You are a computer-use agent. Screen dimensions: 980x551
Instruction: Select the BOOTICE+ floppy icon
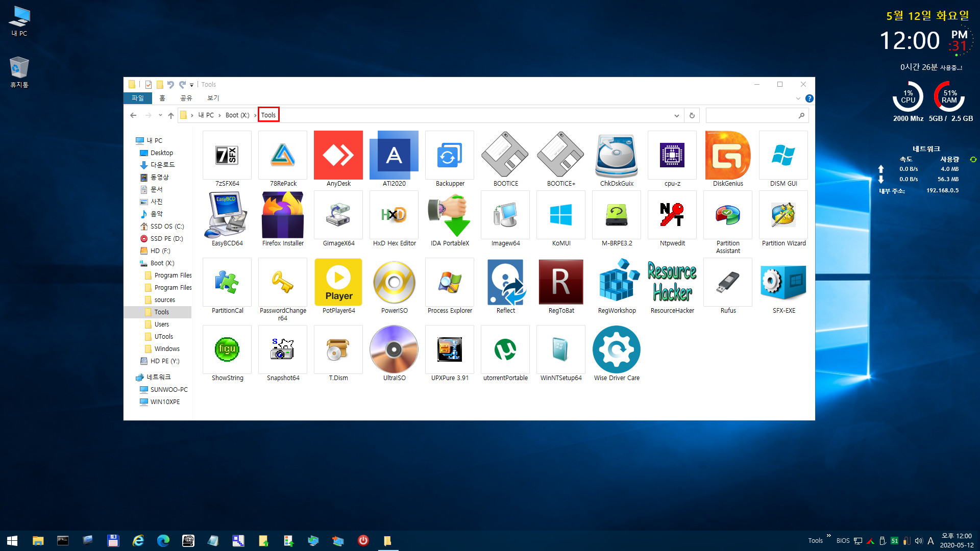[561, 155]
